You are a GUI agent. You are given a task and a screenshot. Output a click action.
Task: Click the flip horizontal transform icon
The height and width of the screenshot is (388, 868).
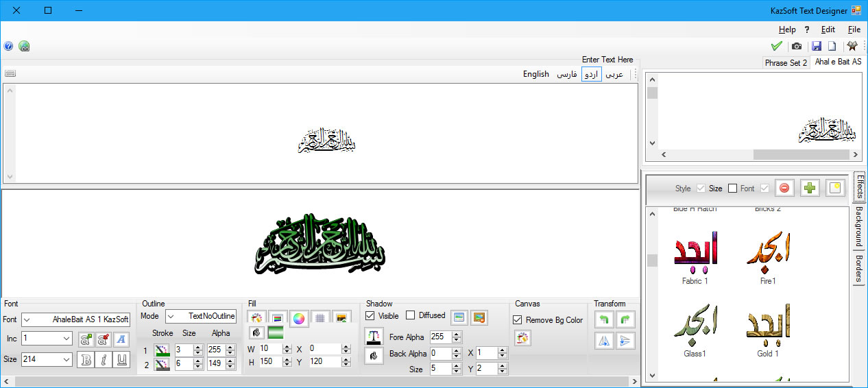click(604, 341)
